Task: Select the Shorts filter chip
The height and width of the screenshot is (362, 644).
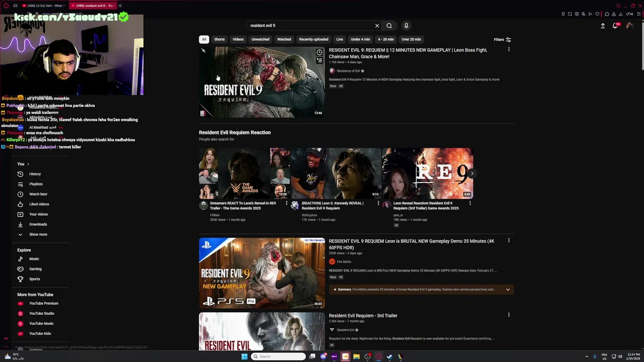Action: pyautogui.click(x=219, y=39)
